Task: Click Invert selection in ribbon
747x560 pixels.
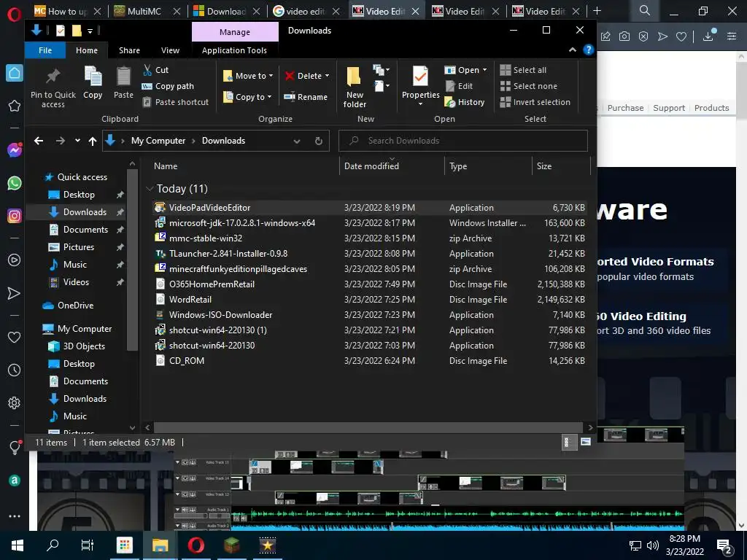Action: tap(535, 102)
